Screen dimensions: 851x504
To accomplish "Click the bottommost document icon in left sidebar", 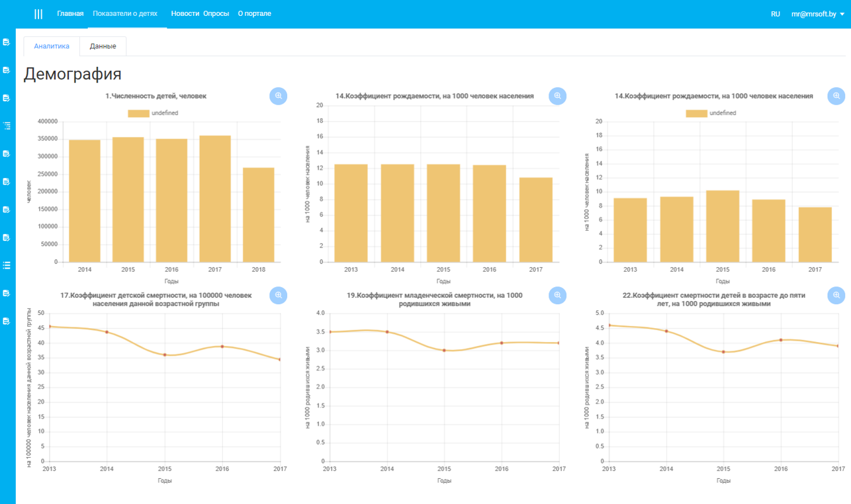I will pos(7,321).
